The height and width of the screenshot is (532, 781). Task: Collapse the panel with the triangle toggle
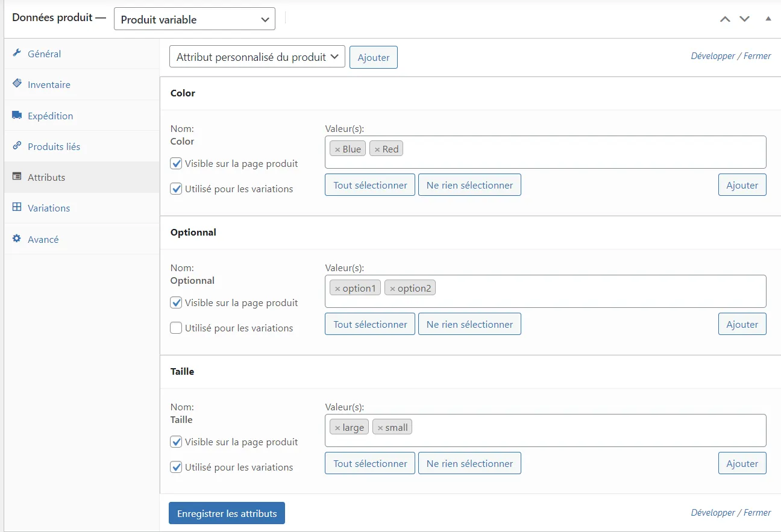click(768, 19)
